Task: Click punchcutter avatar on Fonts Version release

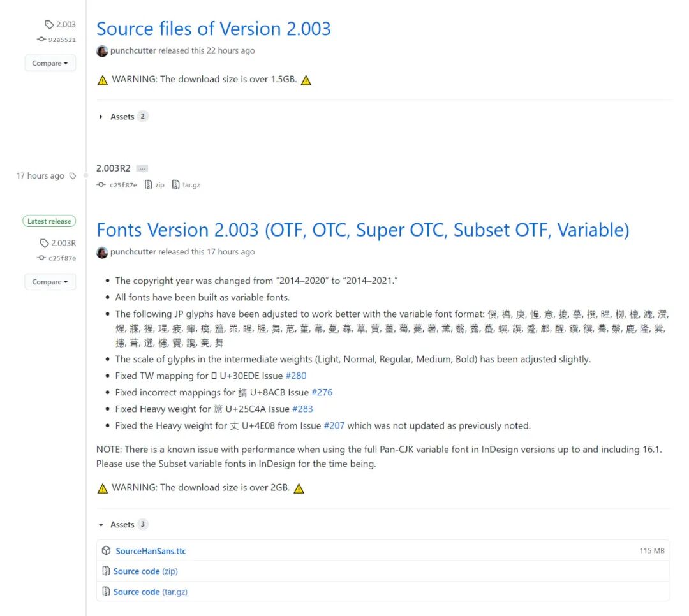Action: point(102,253)
